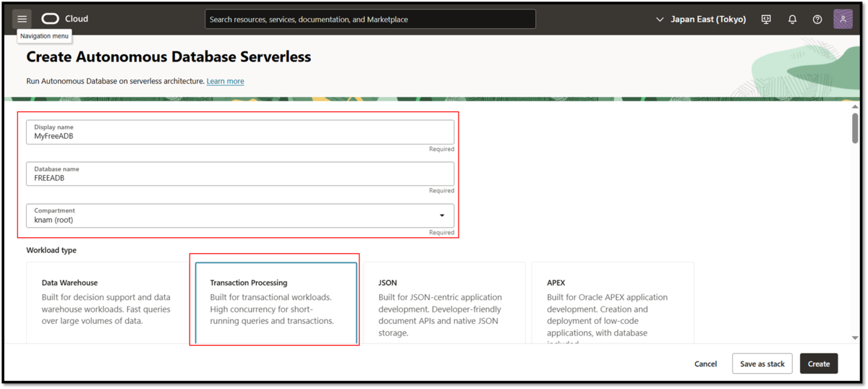
Task: Click the Cancel link
Action: coord(705,364)
